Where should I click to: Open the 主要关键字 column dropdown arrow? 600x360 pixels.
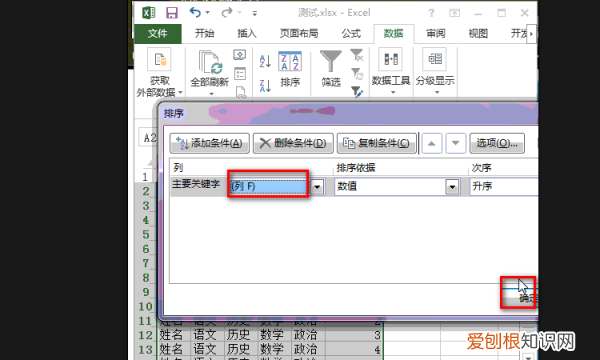coord(317,187)
